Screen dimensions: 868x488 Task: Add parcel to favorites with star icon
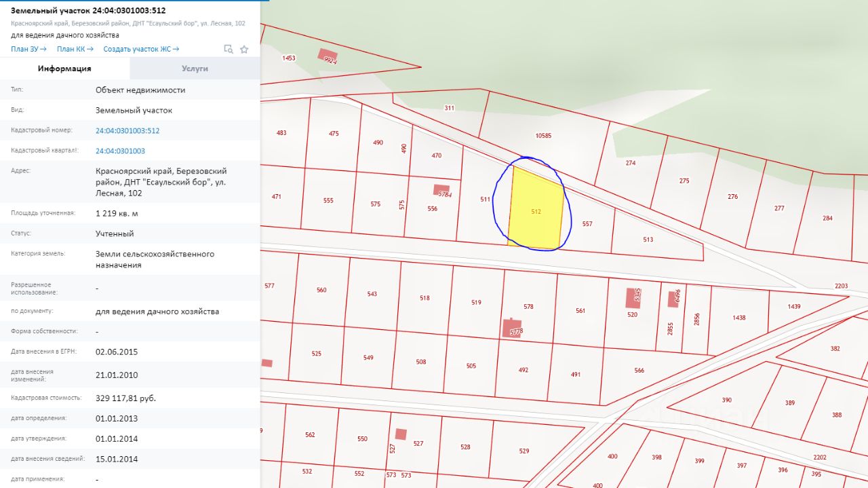click(244, 49)
